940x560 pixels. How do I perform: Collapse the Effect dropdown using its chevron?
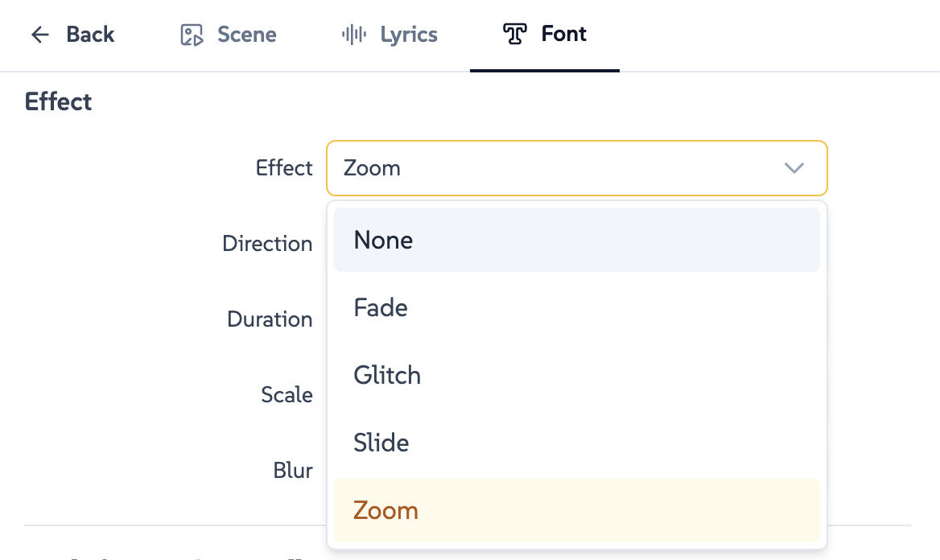tap(794, 168)
